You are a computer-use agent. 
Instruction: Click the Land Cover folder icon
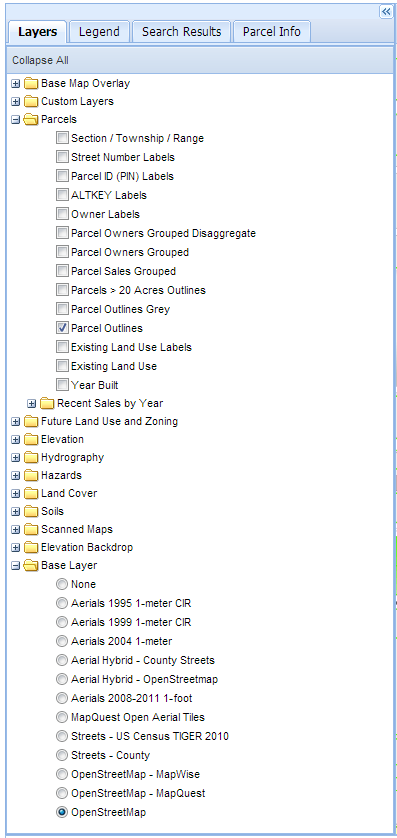32,494
